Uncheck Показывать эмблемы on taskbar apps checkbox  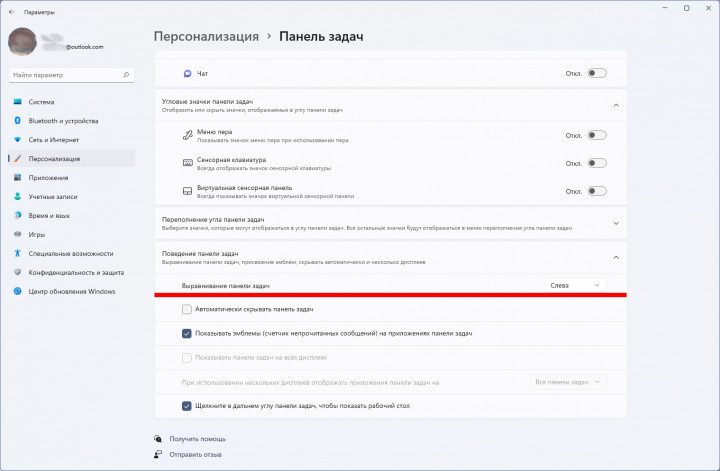(x=186, y=334)
